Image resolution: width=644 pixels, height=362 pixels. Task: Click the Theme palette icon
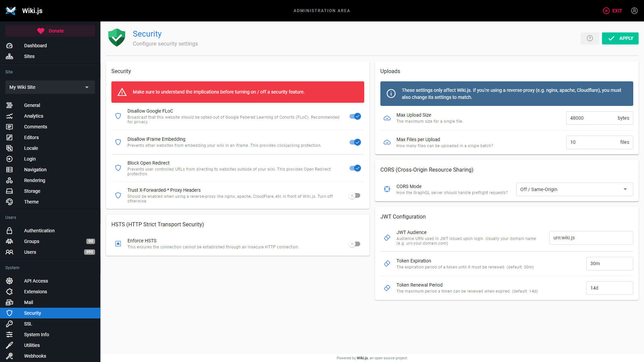tap(9, 202)
